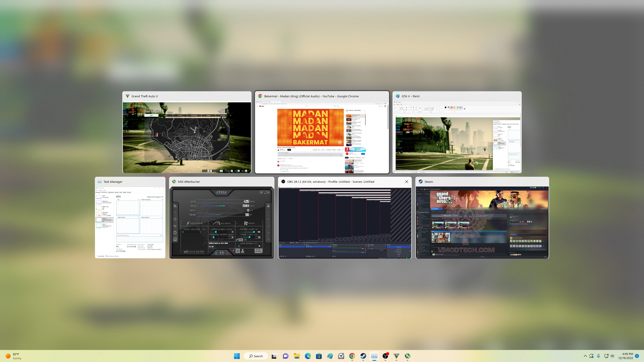Open the volume control in system tray
Screen dimensions: 644x362
612,356
